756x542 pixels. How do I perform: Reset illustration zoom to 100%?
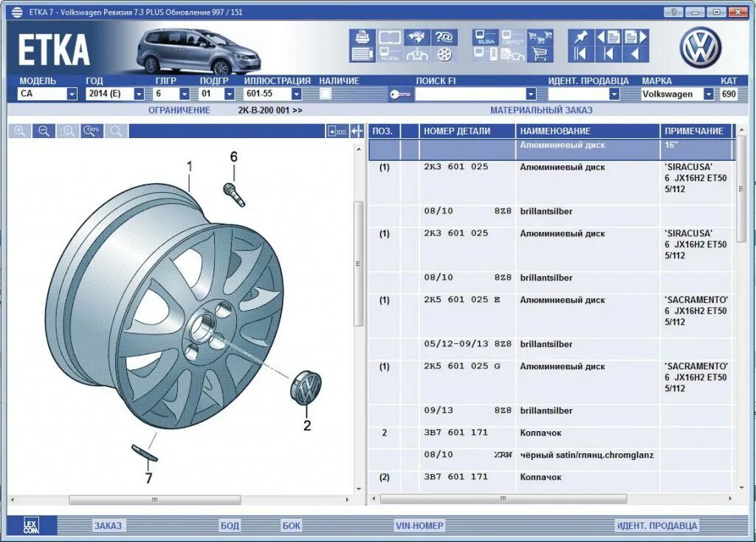pos(92,131)
